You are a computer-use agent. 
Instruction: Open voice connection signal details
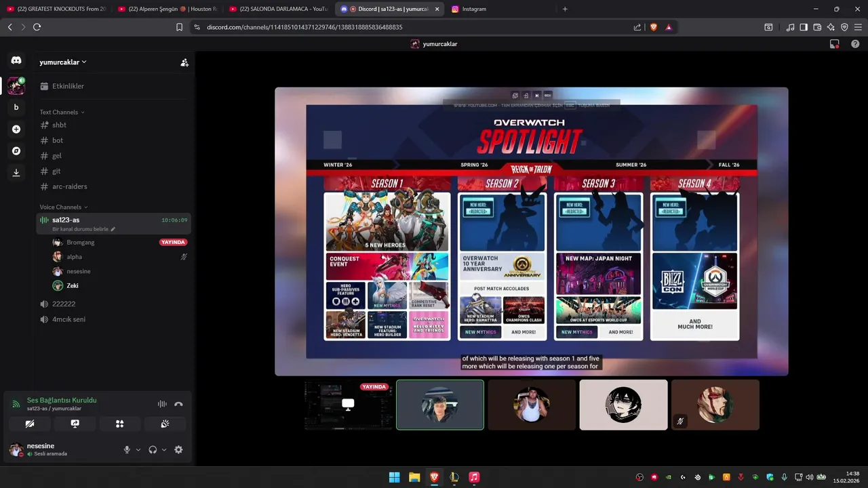16,404
